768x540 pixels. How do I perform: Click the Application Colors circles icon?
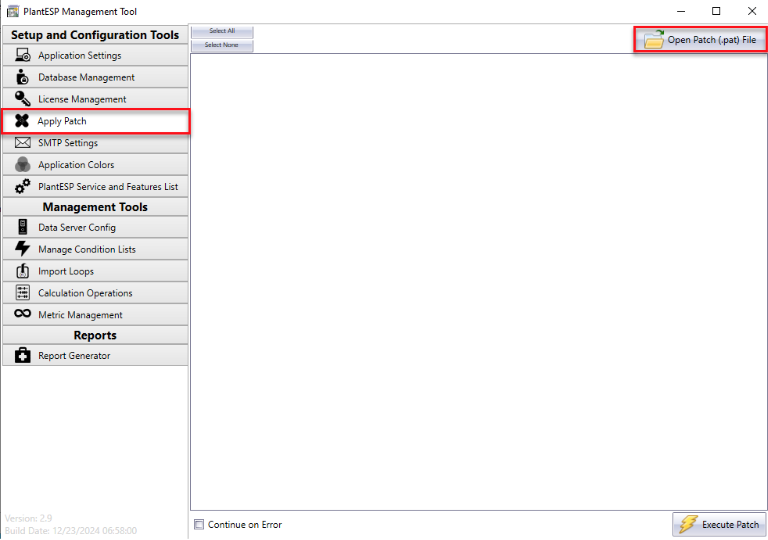coord(23,165)
